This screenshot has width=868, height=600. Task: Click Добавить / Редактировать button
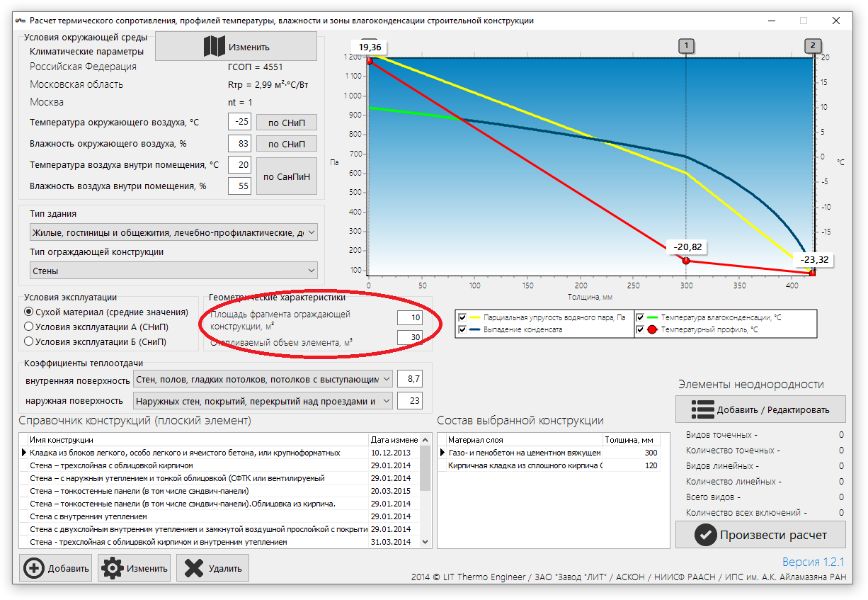760,409
